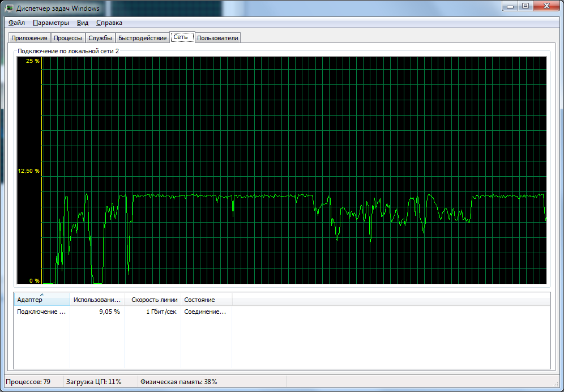Image resolution: width=564 pixels, height=392 pixels.
Task: Click the Состояние column header
Action: coord(206,300)
